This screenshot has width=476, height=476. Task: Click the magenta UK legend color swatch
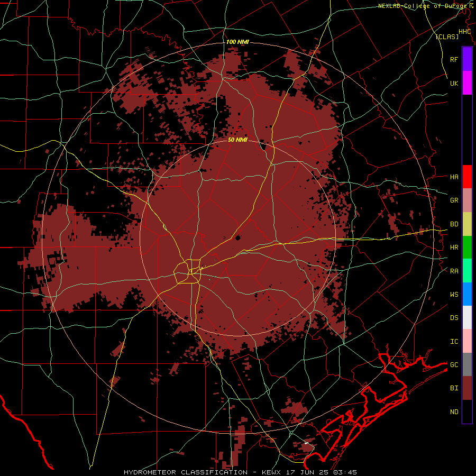click(467, 83)
